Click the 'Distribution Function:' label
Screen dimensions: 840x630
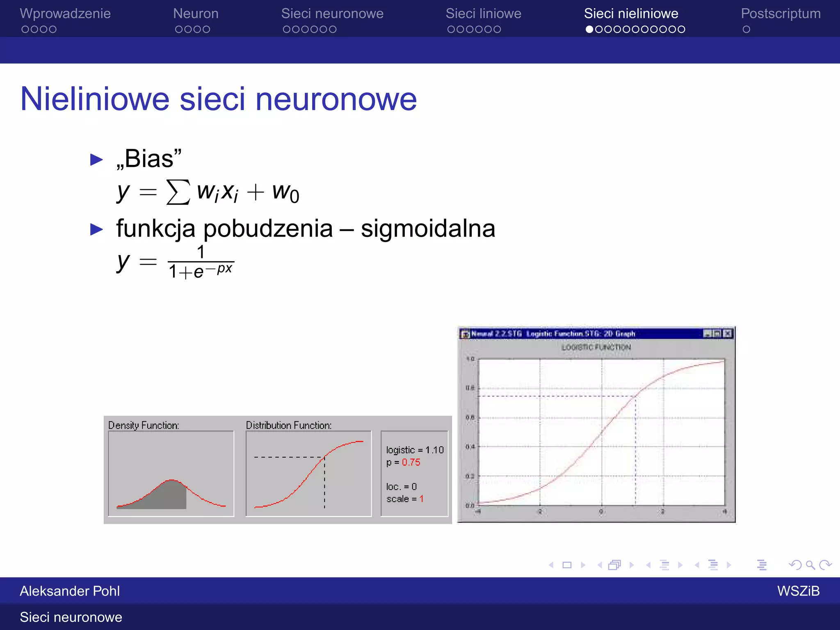click(289, 425)
